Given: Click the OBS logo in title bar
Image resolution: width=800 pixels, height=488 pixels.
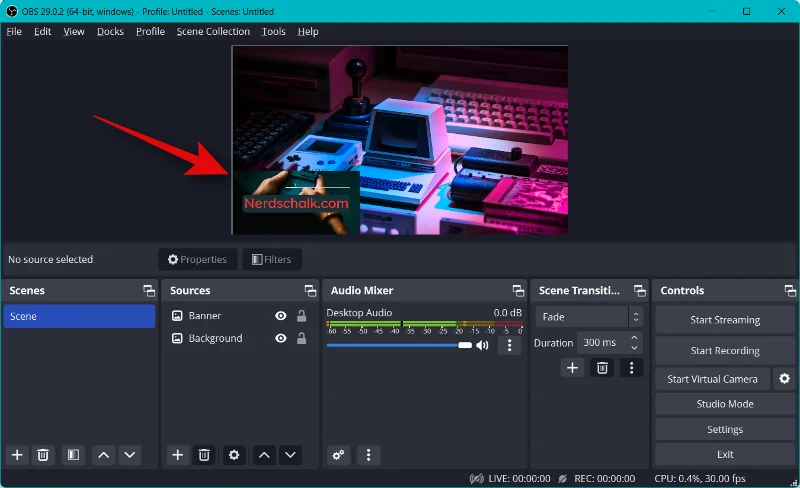Looking at the screenshot, I should point(11,11).
